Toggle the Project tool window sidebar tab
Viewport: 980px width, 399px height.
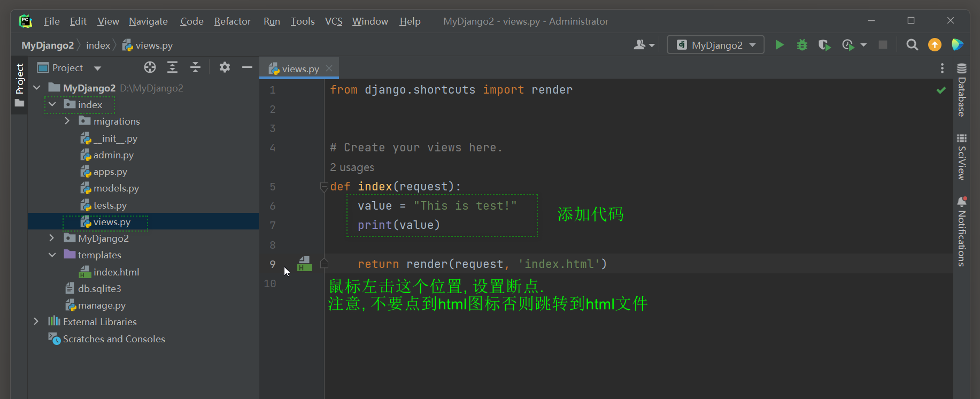(19, 86)
